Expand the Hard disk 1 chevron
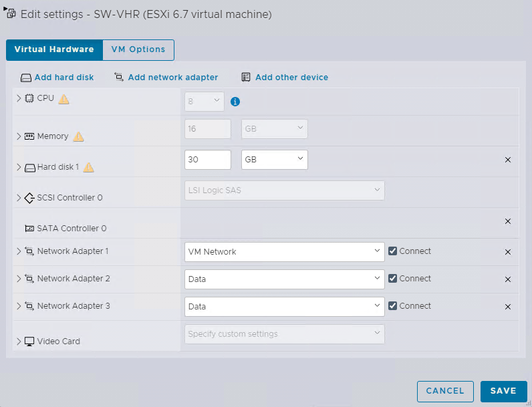Image resolution: width=532 pixels, height=407 pixels. [x=19, y=167]
